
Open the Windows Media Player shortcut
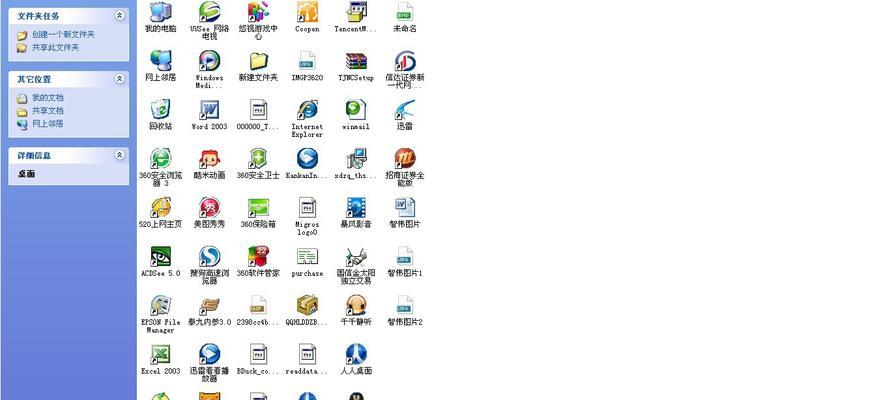[209, 61]
